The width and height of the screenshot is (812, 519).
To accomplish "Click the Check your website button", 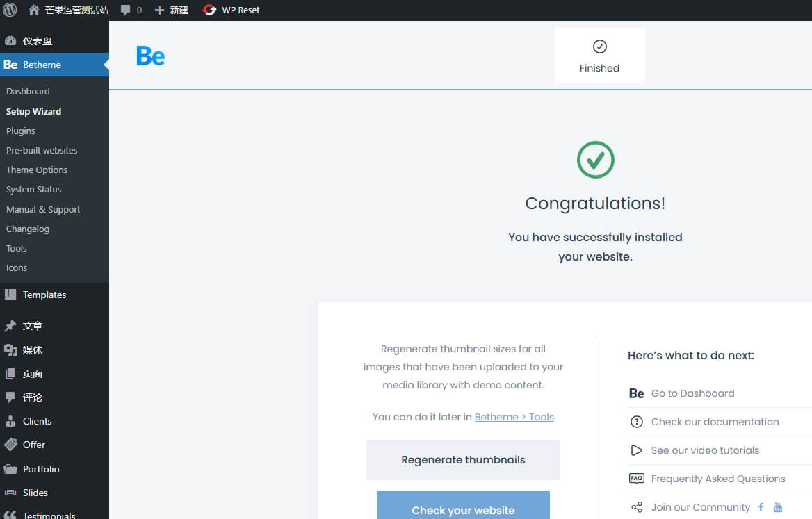I will pyautogui.click(x=463, y=505).
